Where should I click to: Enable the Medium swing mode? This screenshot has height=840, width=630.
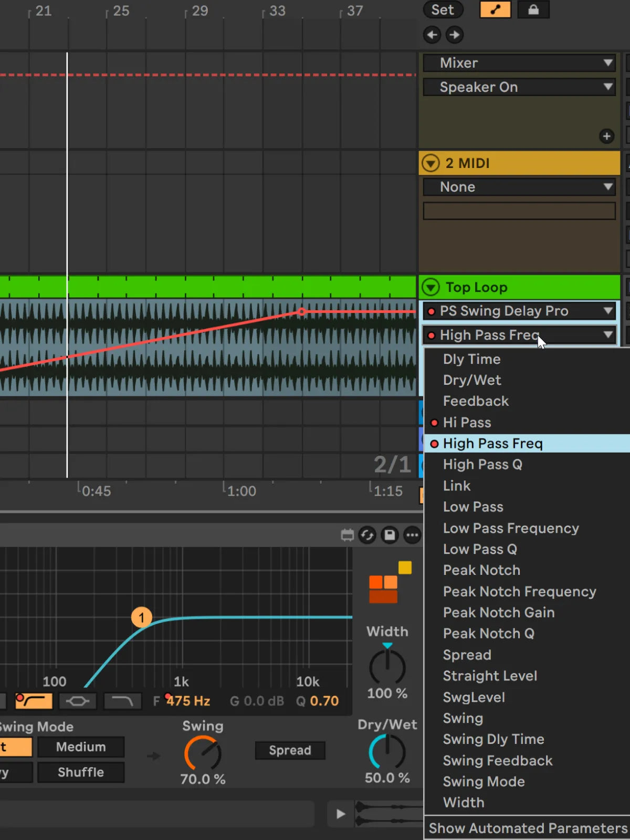coord(81,747)
